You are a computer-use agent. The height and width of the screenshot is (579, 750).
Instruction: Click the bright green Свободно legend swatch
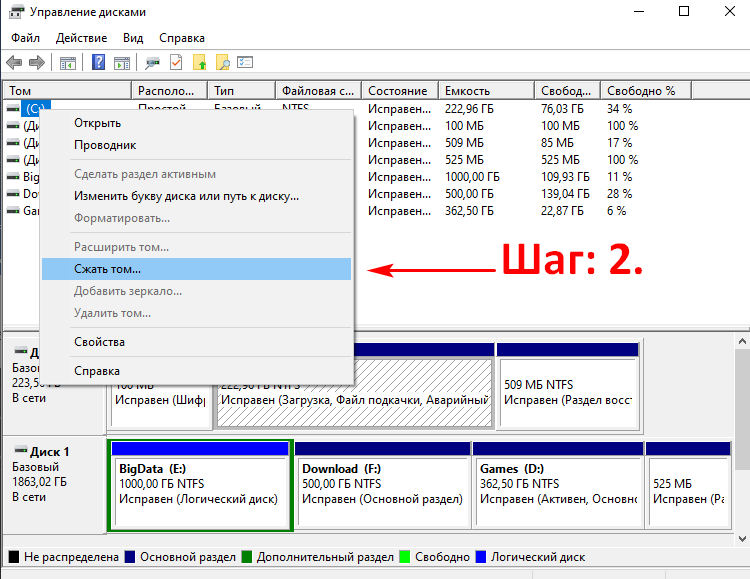(405, 557)
